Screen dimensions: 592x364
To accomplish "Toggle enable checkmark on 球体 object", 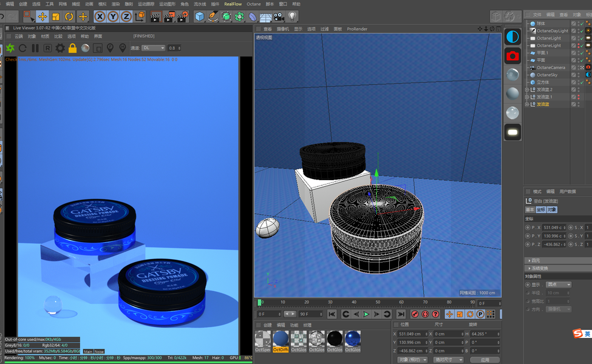I will (x=582, y=24).
